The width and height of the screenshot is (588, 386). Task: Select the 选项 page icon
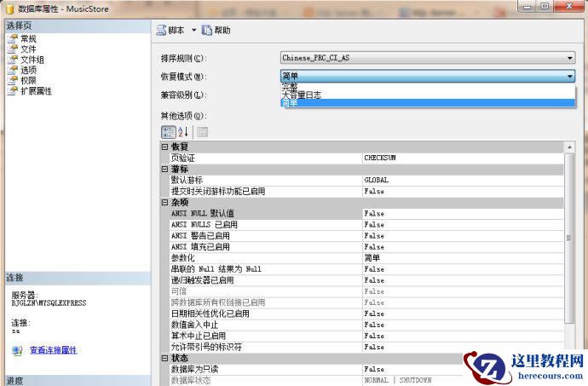13,70
